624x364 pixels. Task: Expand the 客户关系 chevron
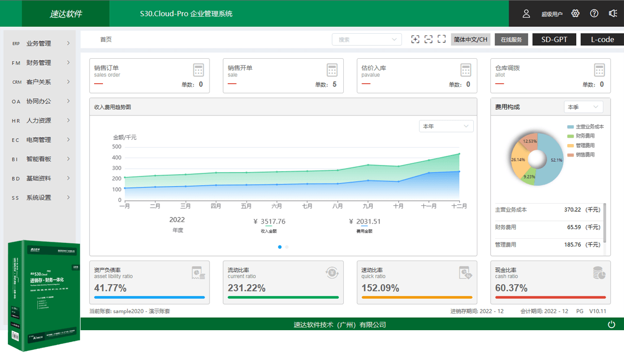(68, 82)
